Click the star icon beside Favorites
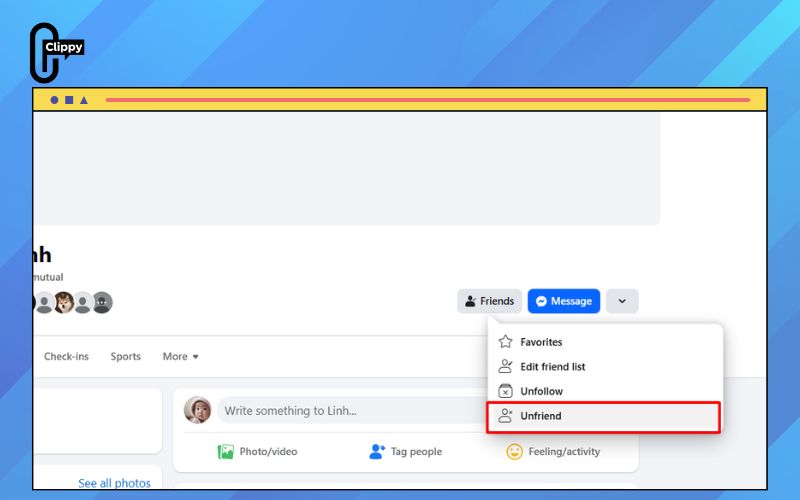Viewport: 800px width, 500px height. 505,341
